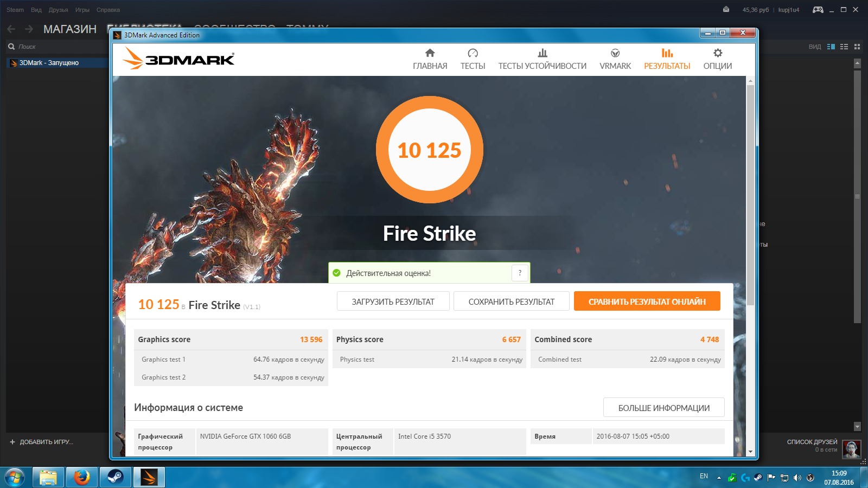Select Steam detail view icon

tap(831, 47)
